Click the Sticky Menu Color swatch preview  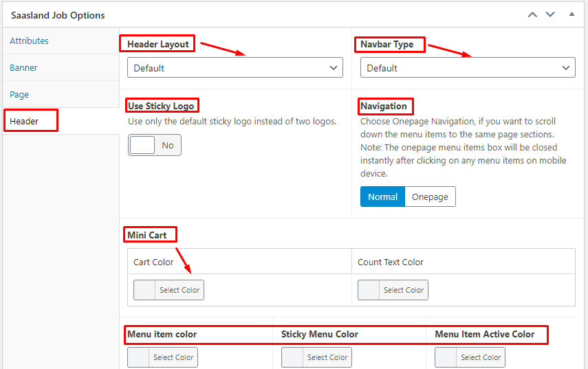click(x=292, y=357)
